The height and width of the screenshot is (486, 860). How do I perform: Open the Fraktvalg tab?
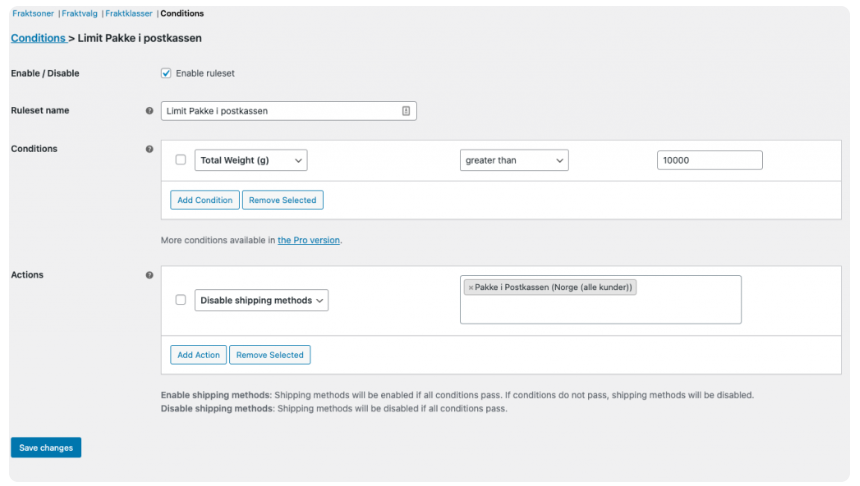[80, 14]
